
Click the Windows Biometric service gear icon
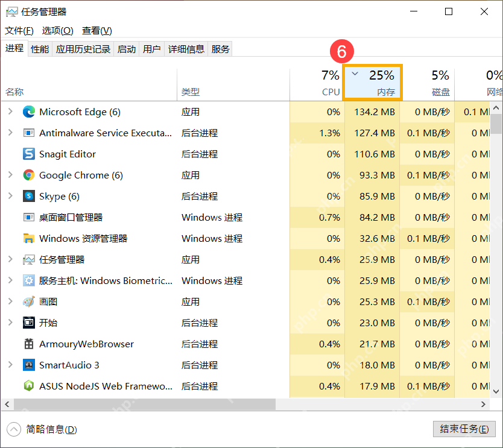pyautogui.click(x=29, y=280)
